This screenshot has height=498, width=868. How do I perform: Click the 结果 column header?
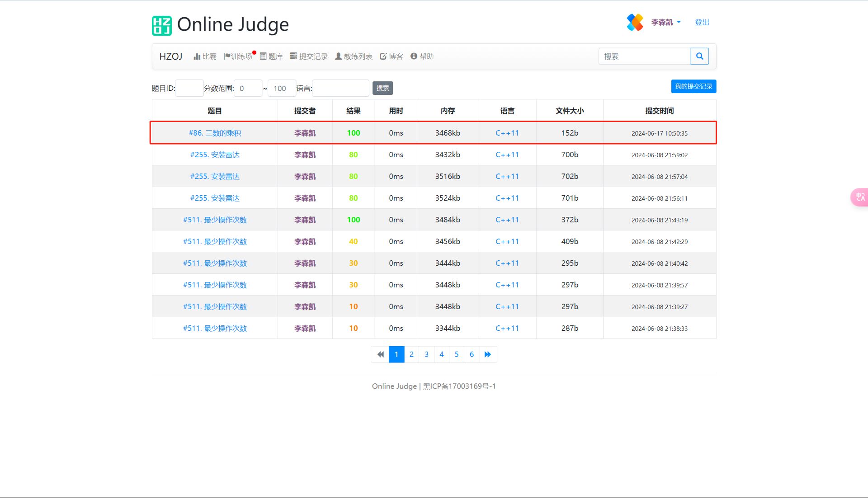354,111
